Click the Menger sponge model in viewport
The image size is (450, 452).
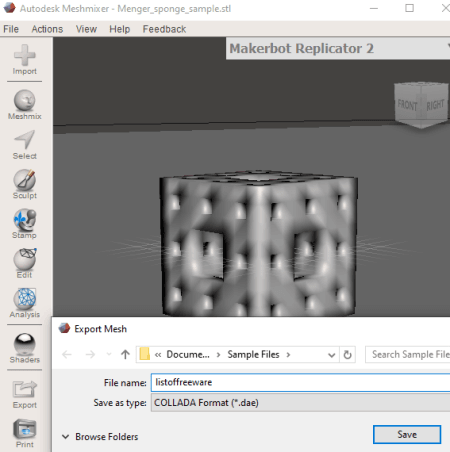click(258, 243)
